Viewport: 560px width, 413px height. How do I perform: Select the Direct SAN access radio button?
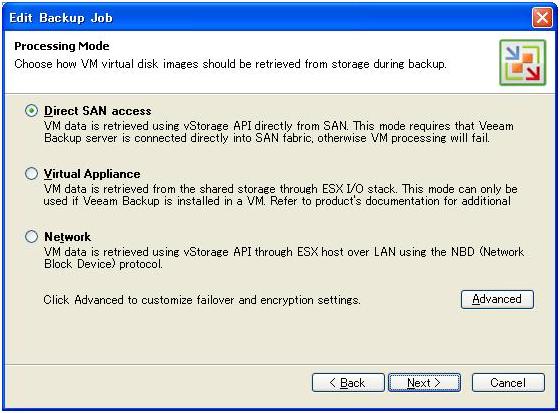[x=31, y=111]
